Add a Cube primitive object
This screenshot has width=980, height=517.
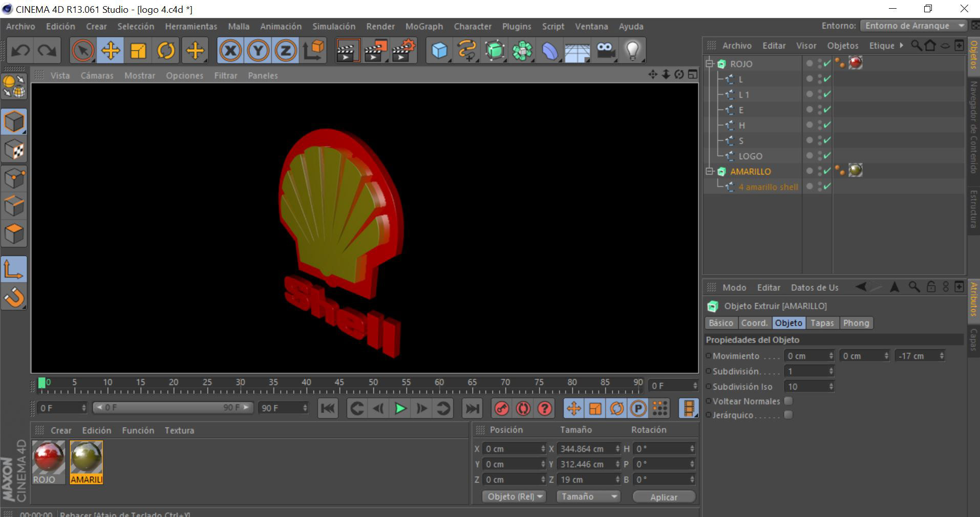[439, 51]
